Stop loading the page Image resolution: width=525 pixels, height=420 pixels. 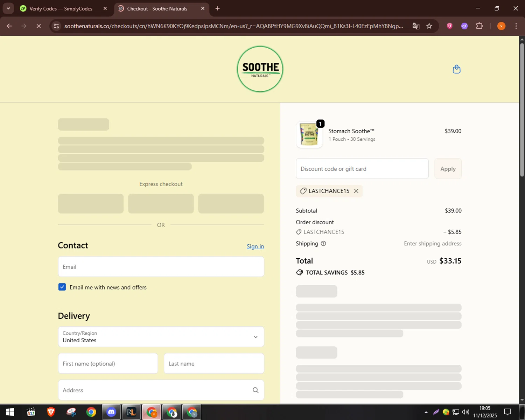point(38,26)
